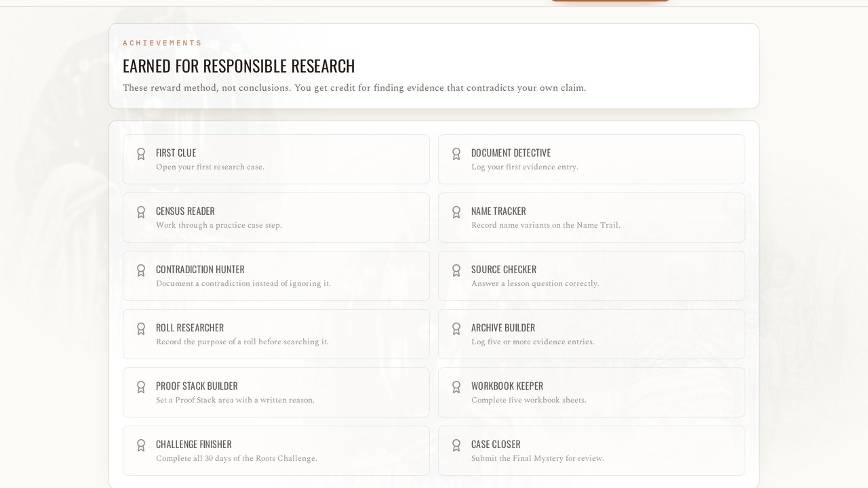Click the Source Checker award icon
Screen dimensions: 868x488
(x=456, y=270)
